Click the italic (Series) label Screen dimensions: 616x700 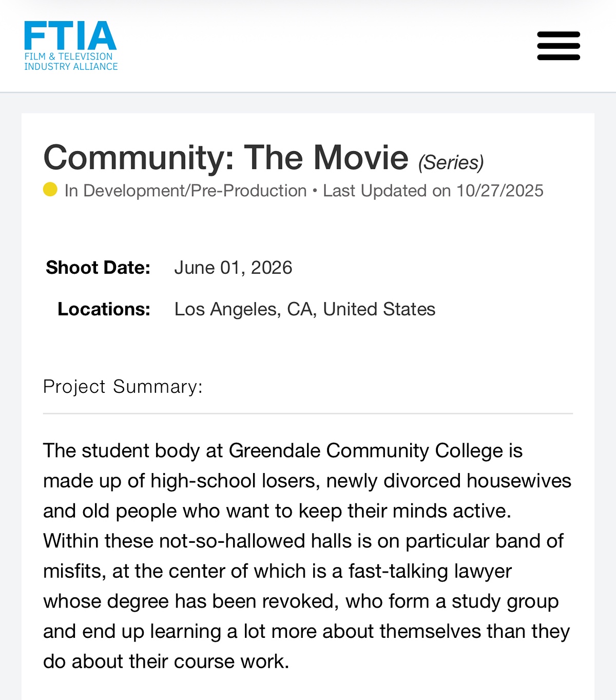(x=451, y=163)
